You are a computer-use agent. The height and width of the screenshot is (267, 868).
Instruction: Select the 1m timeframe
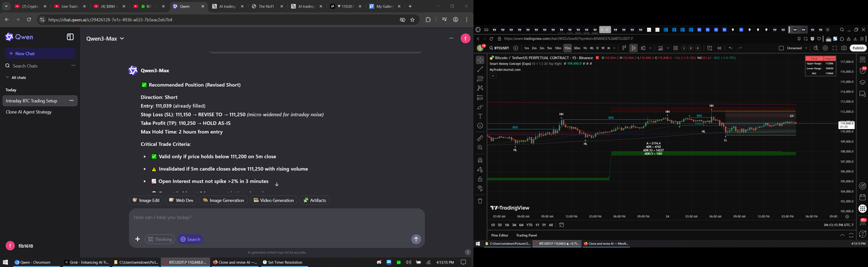tap(527, 48)
